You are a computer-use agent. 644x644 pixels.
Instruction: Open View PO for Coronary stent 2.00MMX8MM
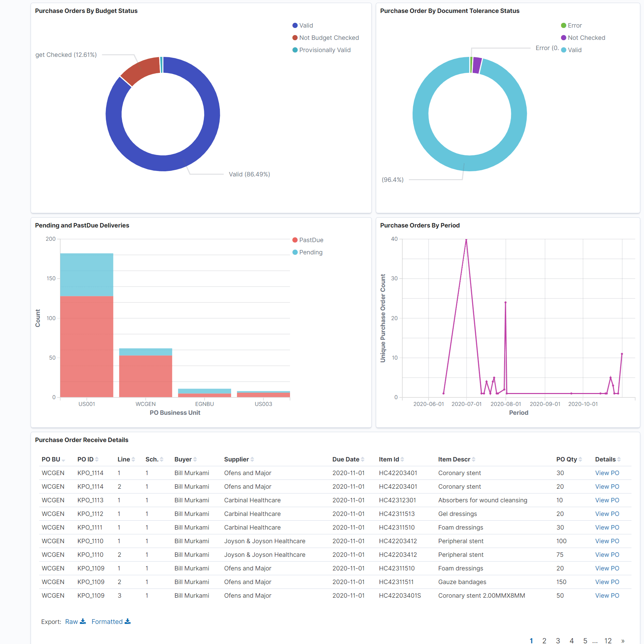(607, 596)
